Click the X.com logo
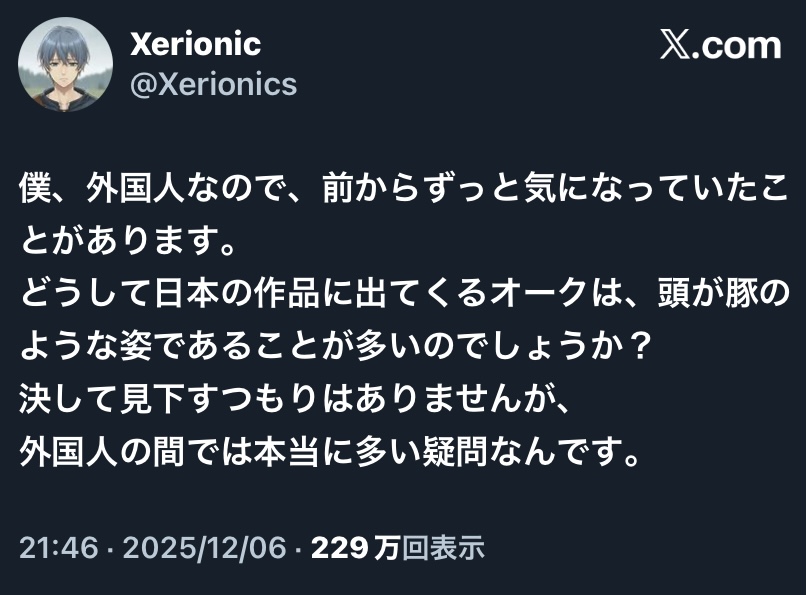This screenshot has width=806, height=595. pyautogui.click(x=720, y=46)
